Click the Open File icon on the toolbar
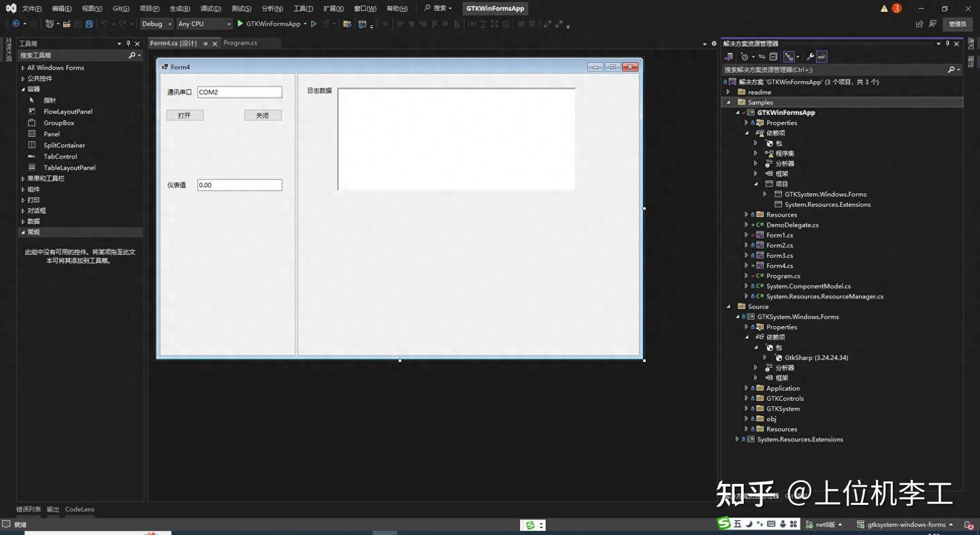 coord(66,24)
